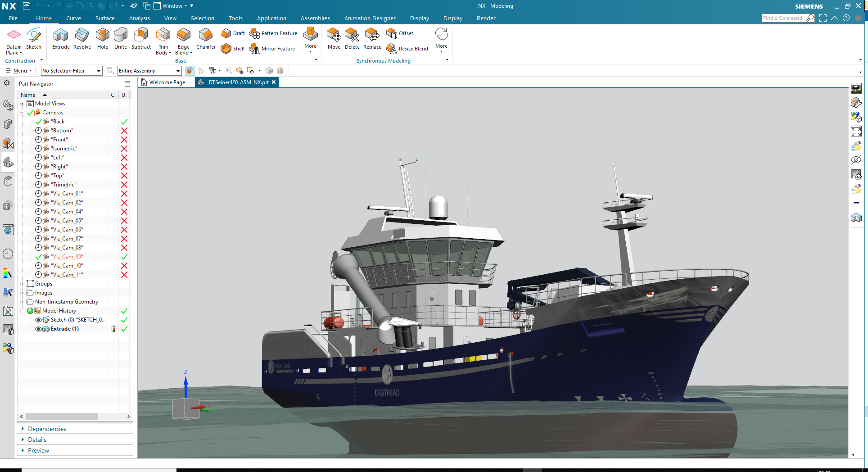Select the Hole tool
The image size is (868, 472).
click(103, 36)
